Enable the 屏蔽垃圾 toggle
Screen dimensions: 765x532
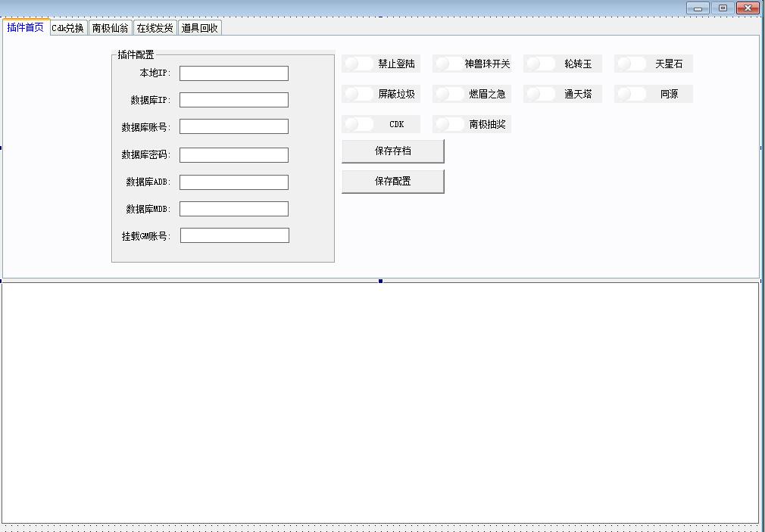[359, 94]
